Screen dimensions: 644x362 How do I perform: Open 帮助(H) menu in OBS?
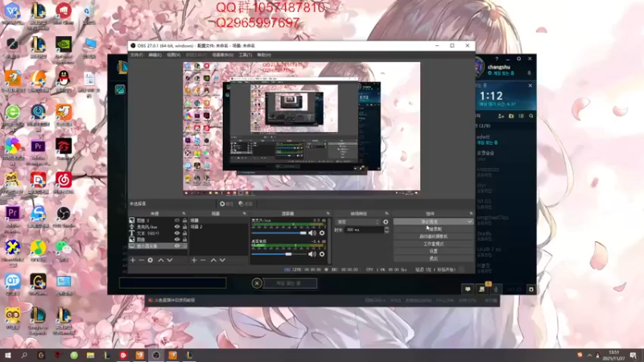point(264,55)
